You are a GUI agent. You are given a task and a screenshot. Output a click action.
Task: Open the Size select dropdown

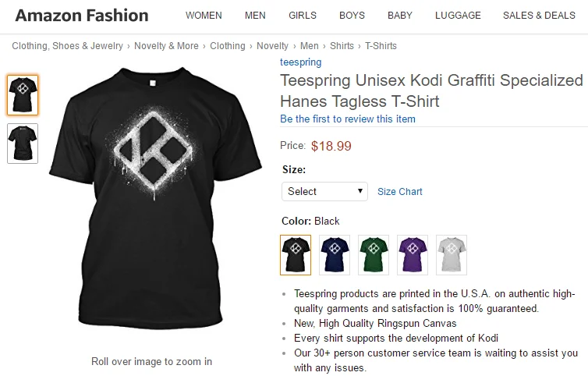tap(324, 191)
